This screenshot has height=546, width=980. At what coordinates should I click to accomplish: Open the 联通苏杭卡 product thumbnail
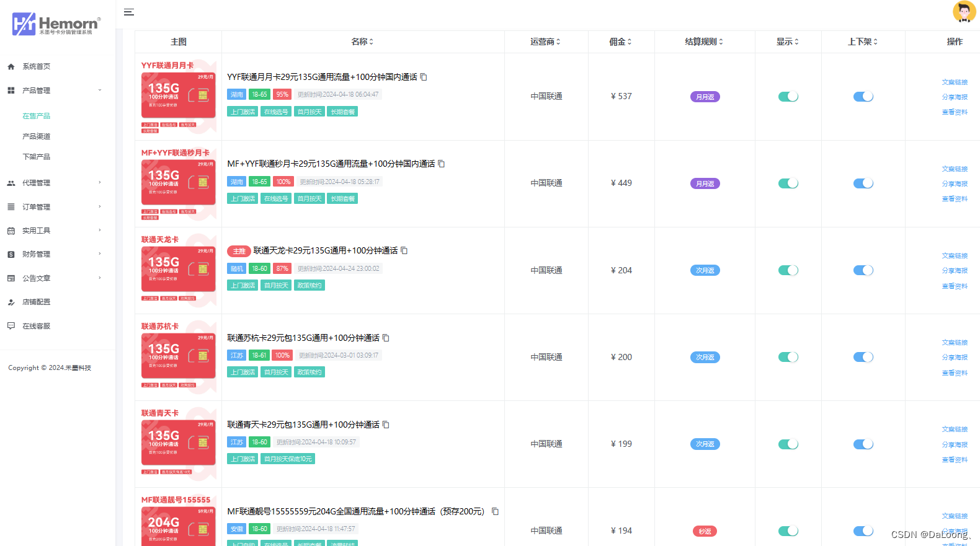point(179,357)
